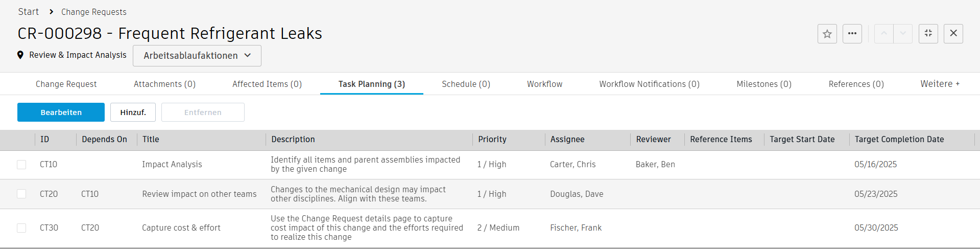The image size is (980, 249).
Task: Go to Change Requests breadcrumb link
Action: coord(93,12)
